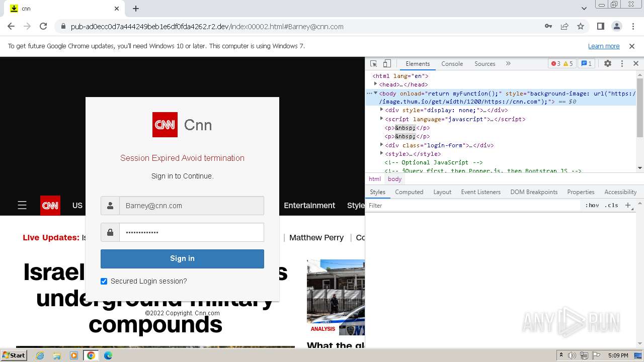644x362 pixels.
Task: Open a new browser tab with plus icon
Action: coord(136,9)
